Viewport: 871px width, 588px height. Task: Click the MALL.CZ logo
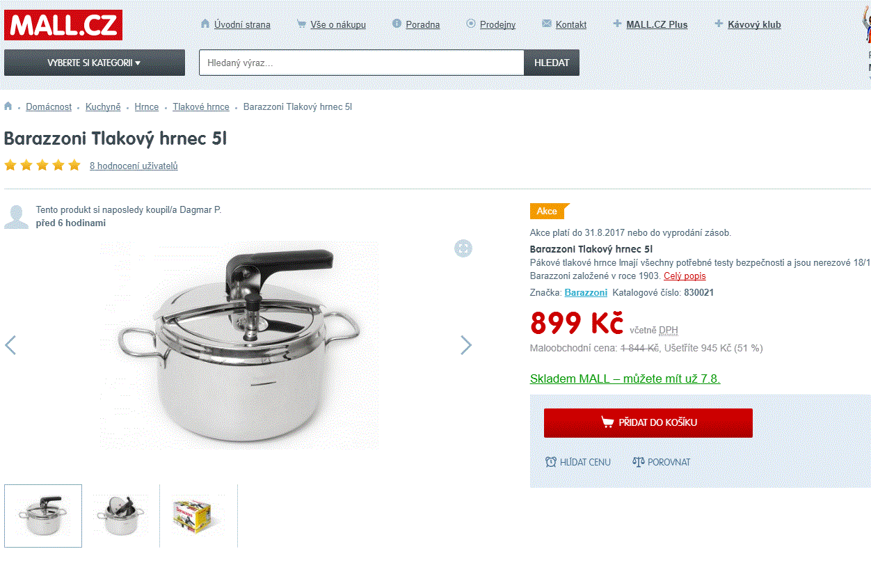[63, 25]
